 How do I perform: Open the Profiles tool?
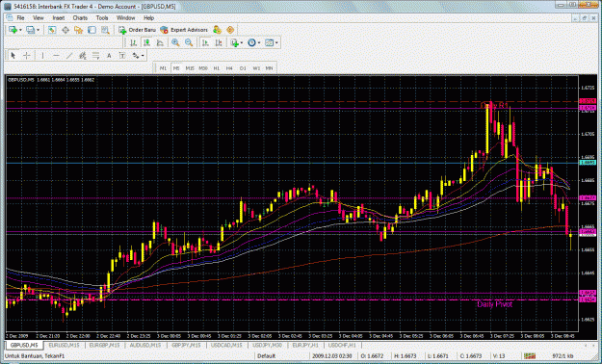tap(30, 30)
